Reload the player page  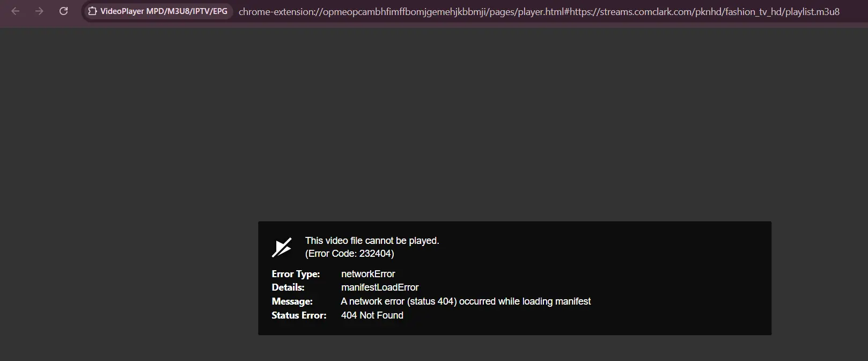pos(63,11)
